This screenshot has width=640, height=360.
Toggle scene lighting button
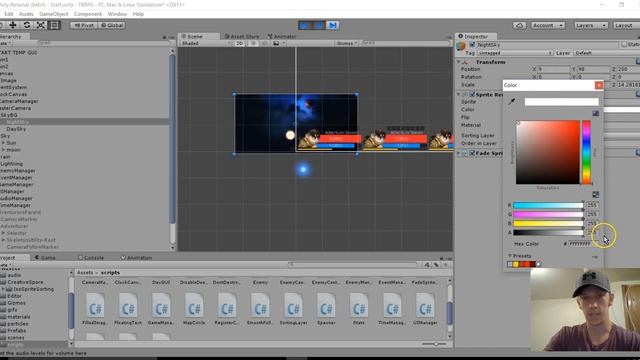coord(253,43)
